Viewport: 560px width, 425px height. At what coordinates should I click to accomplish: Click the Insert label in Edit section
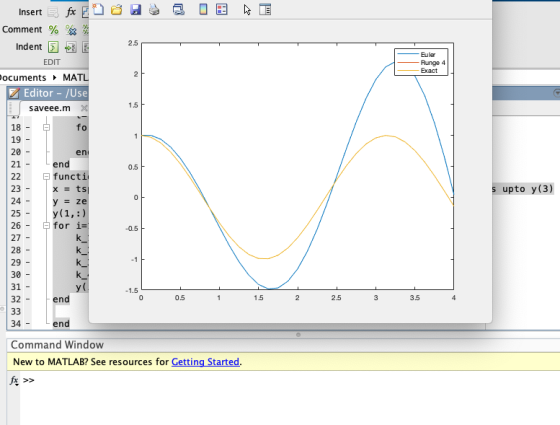point(30,12)
